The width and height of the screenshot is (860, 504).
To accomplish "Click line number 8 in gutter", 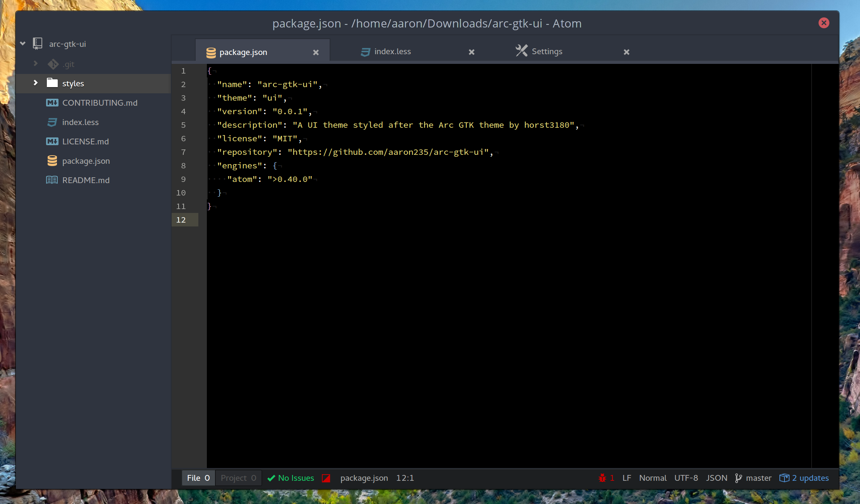I will [183, 166].
